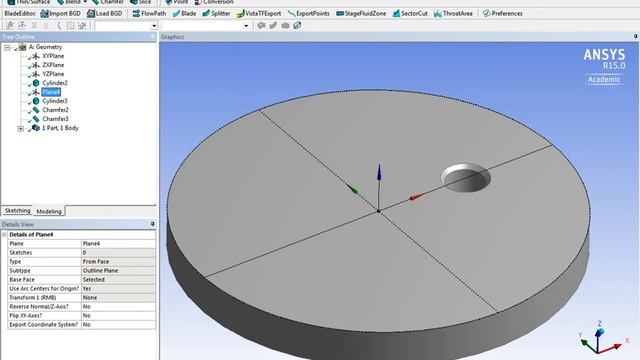Select the StageFluidZone tool
The image size is (640, 360).
(x=361, y=13)
